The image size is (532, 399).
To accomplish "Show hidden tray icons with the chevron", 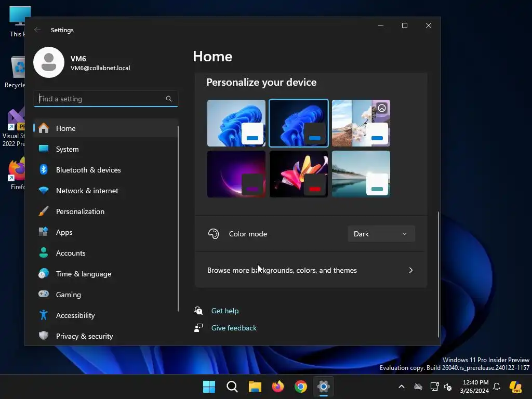I will click(x=402, y=387).
